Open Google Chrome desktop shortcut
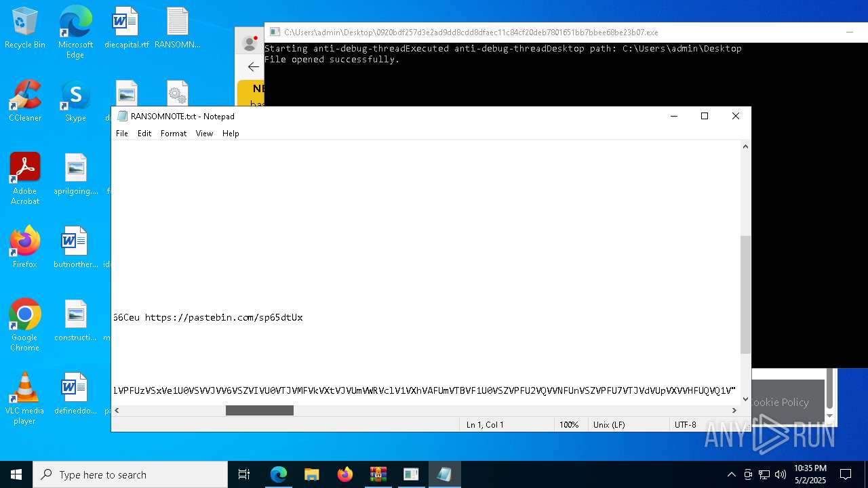The image size is (868, 488). point(25,325)
